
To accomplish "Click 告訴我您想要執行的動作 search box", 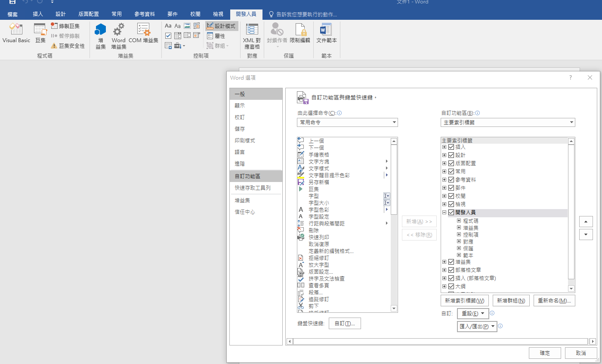I will point(303,14).
